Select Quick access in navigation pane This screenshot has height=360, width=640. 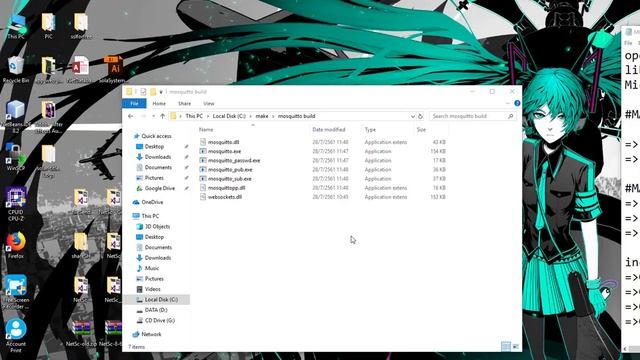[156, 136]
